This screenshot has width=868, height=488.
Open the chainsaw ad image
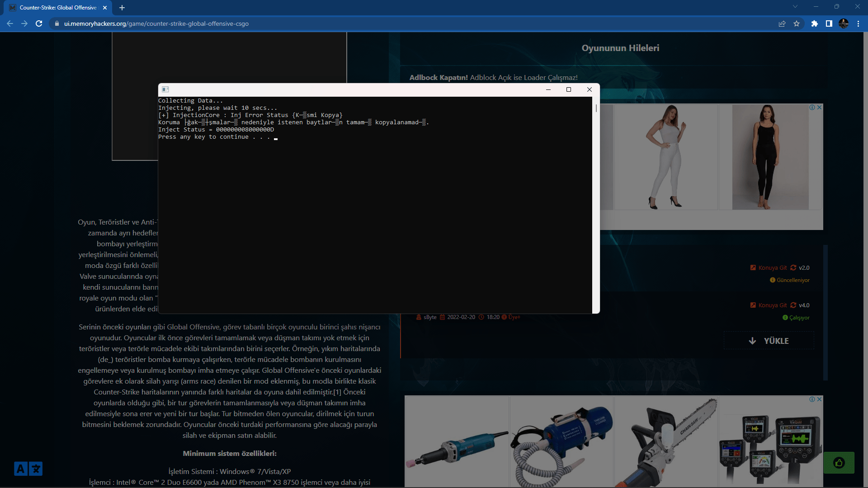pos(666,442)
